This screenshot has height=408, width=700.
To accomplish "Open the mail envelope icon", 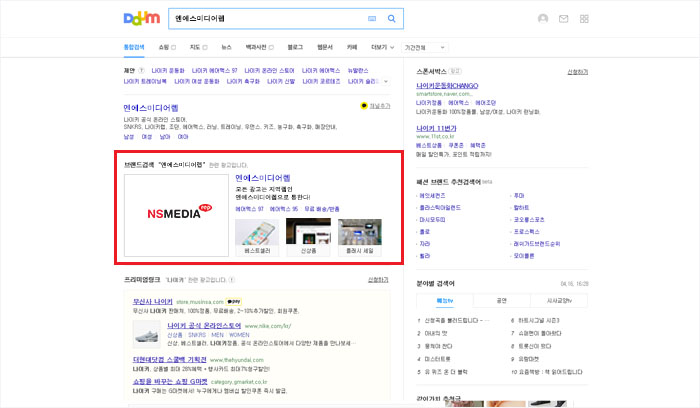I will click(563, 19).
